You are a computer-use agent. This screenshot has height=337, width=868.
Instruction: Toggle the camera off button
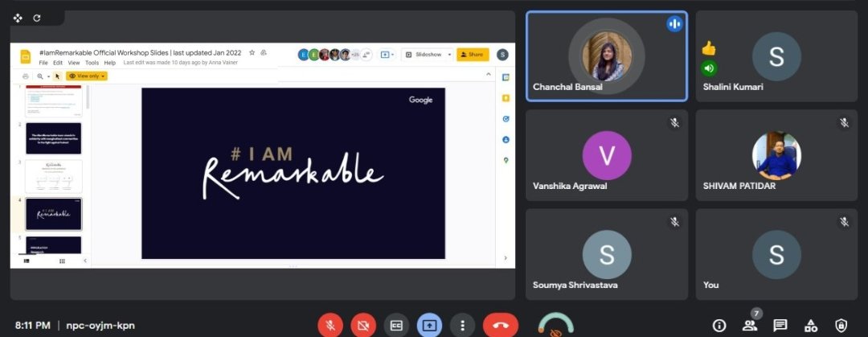click(363, 326)
